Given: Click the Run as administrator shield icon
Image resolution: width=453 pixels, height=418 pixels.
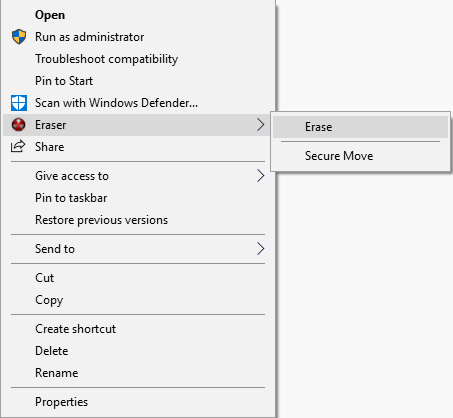Looking at the screenshot, I should point(19,37).
